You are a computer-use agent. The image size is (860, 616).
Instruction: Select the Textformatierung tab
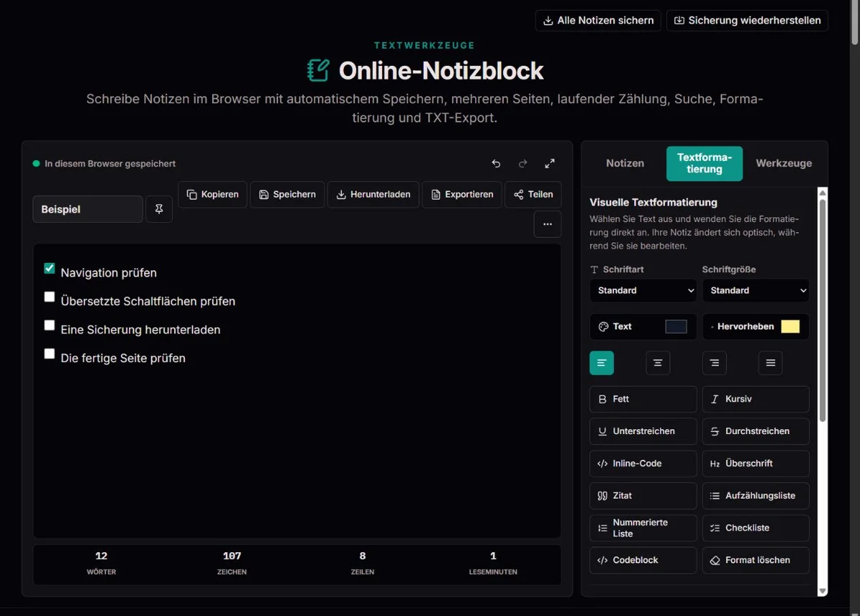tap(704, 163)
